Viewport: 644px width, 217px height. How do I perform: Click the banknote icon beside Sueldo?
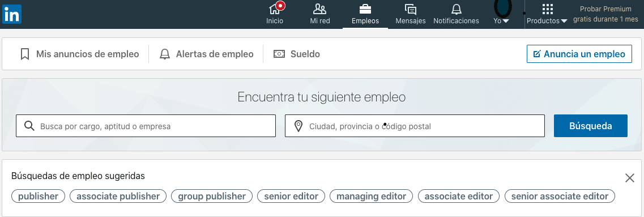279,54
